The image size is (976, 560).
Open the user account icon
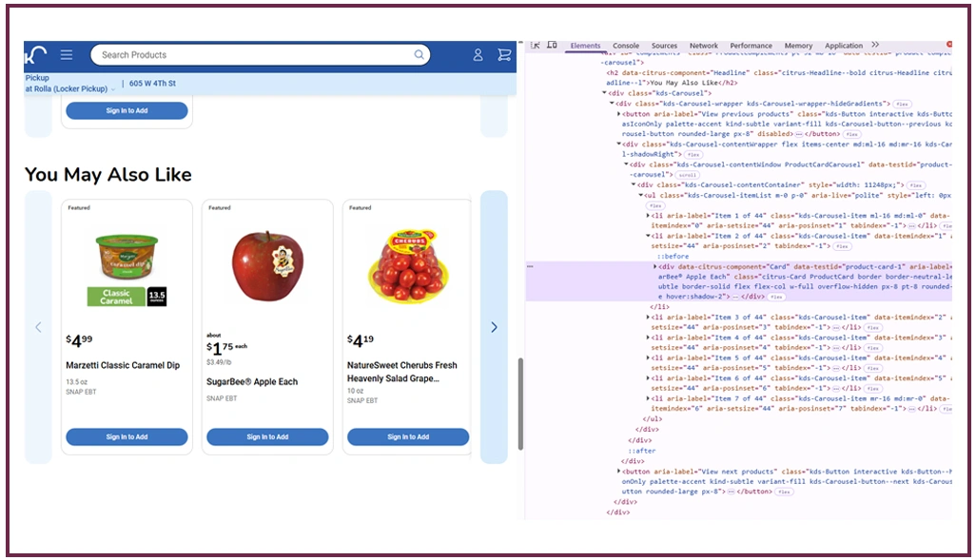pyautogui.click(x=478, y=55)
